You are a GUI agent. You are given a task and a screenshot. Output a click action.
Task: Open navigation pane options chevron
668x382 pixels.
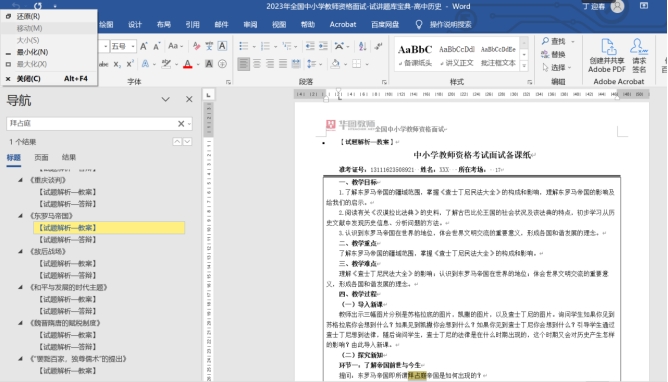(166, 99)
